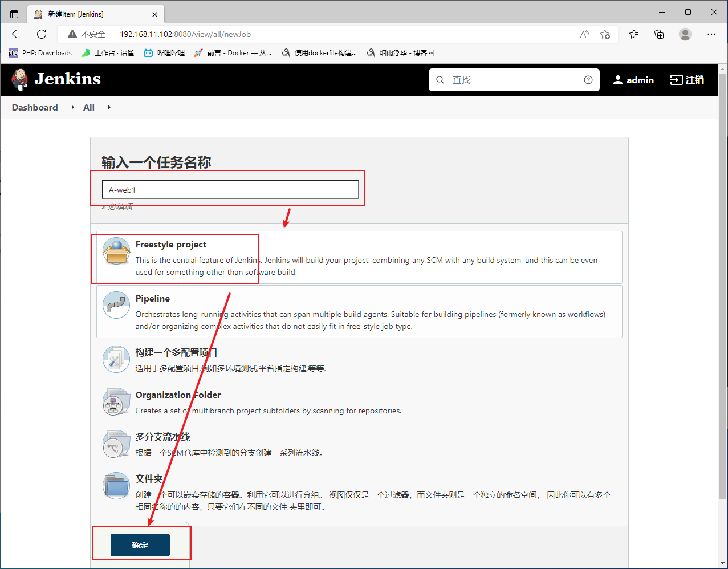Select the 新建Item [Jenkins] tab

pyautogui.click(x=96, y=14)
